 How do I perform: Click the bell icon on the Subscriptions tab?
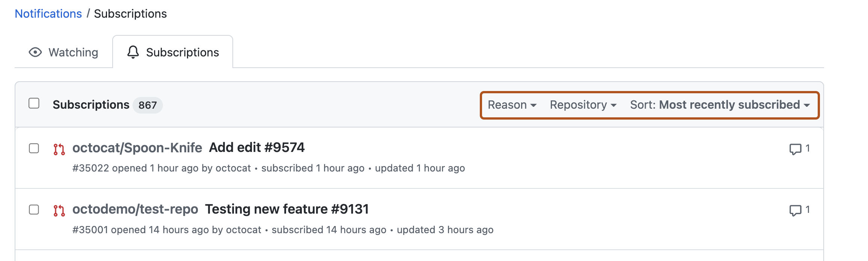click(133, 52)
